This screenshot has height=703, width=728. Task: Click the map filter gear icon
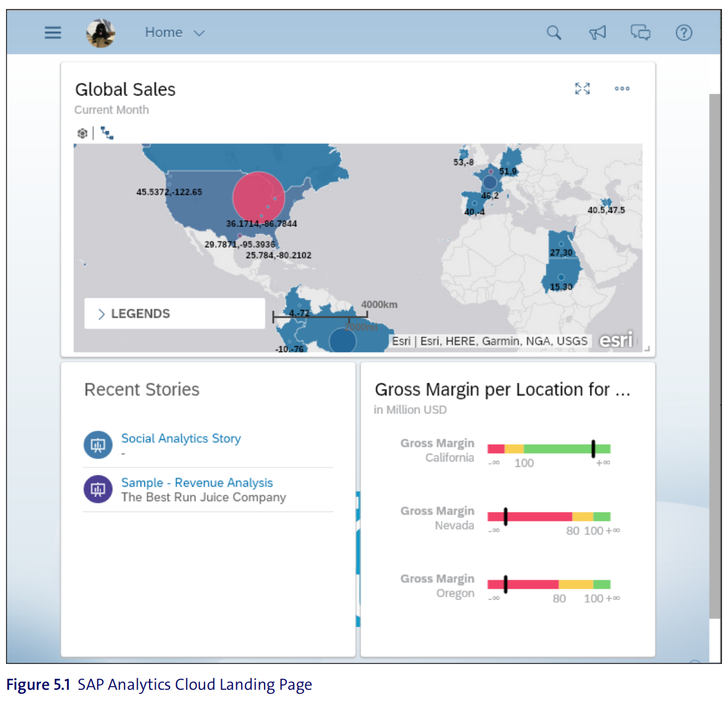tap(82, 133)
